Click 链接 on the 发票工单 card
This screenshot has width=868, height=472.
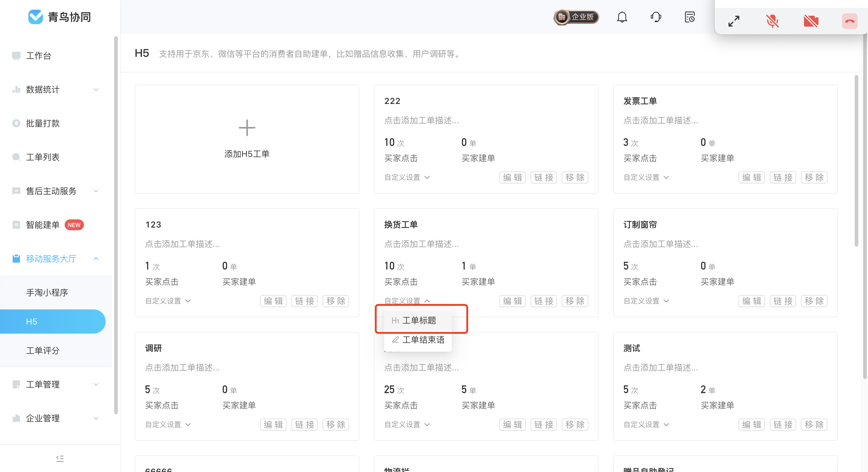point(783,177)
